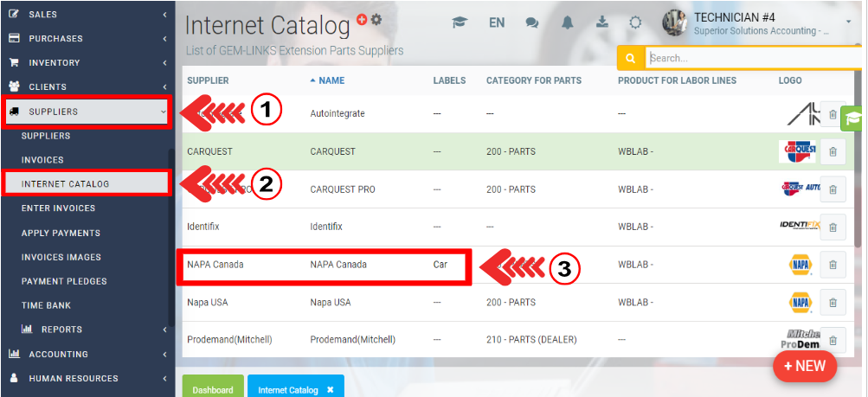The width and height of the screenshot is (868, 397).
Task: Open Enter Invoices menu item
Action: [58, 208]
